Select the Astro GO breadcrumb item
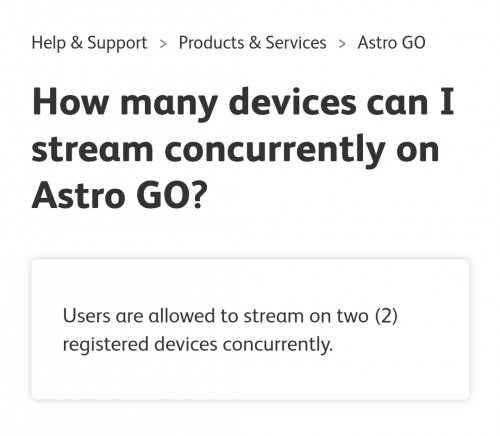 click(x=391, y=43)
